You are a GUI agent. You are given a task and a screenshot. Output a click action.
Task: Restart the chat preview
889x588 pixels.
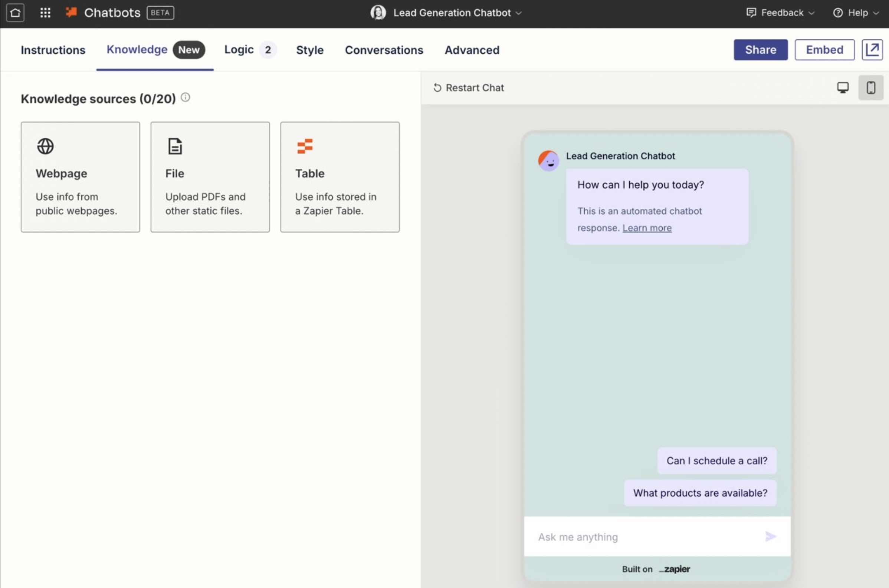pyautogui.click(x=468, y=87)
